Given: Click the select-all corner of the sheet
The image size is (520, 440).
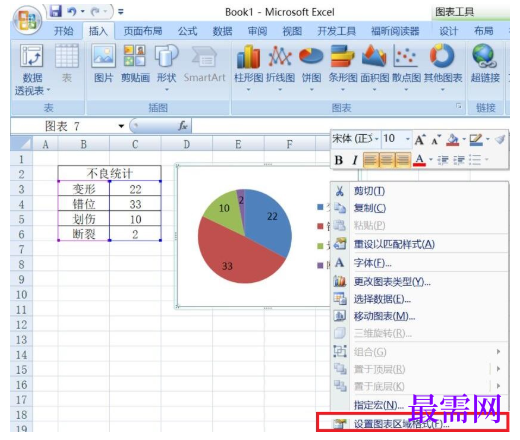Looking at the screenshot, I should [x=21, y=144].
